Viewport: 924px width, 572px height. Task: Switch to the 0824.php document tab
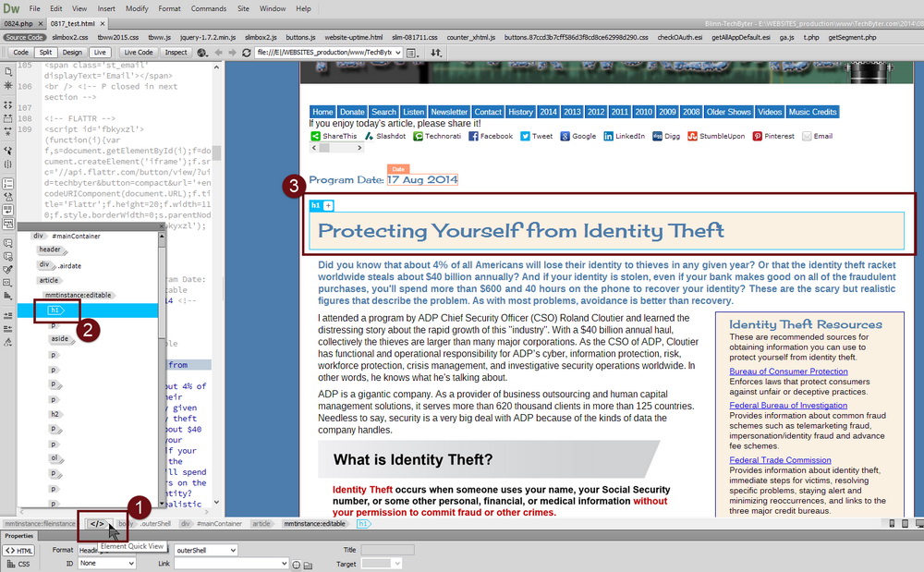18,23
